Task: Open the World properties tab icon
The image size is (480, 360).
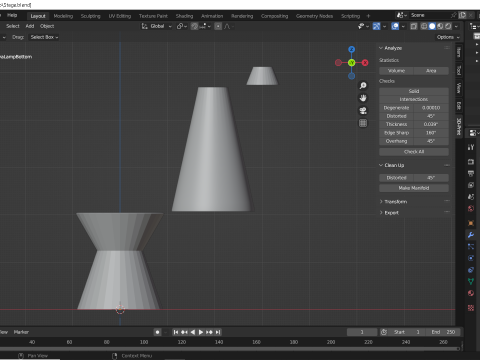Action: [x=471, y=209]
